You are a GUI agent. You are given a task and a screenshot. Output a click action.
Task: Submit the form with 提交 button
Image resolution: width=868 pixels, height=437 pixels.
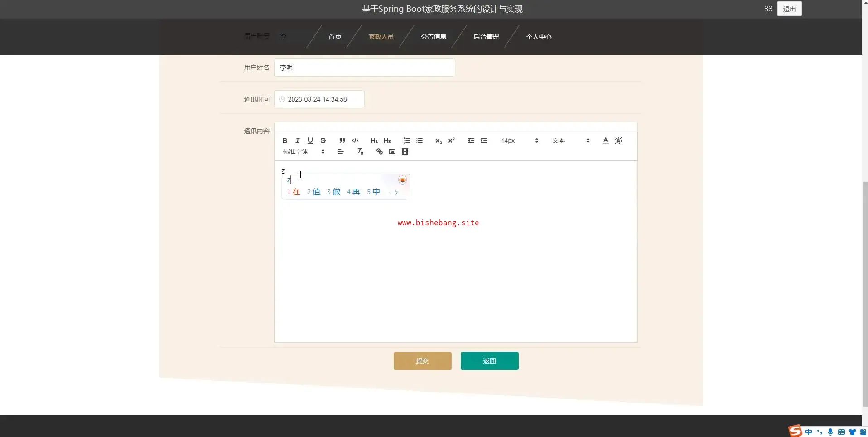click(x=422, y=361)
